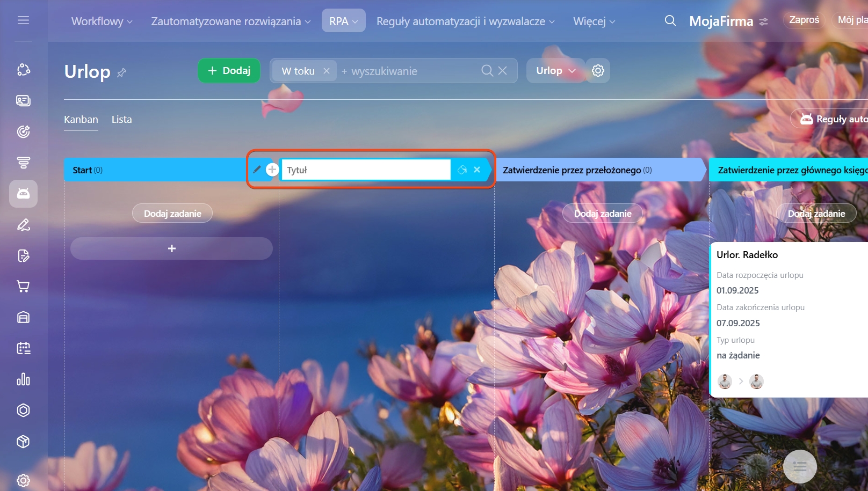Image resolution: width=868 pixels, height=491 pixels.
Task: Click the Reguły automatyzacji button with robot icon
Action: coord(830,119)
